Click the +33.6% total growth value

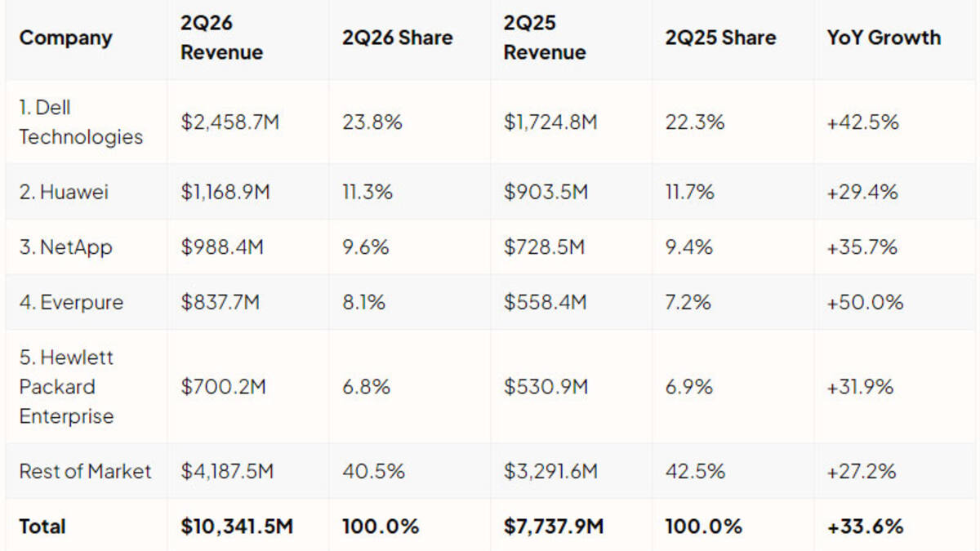click(865, 527)
